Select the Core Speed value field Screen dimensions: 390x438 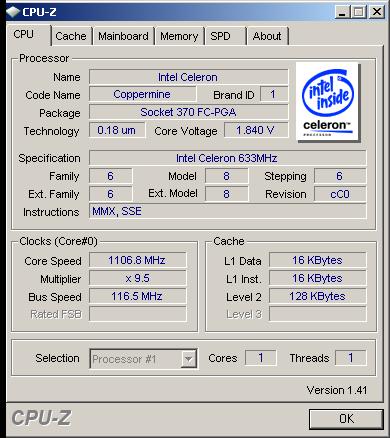[x=137, y=260]
